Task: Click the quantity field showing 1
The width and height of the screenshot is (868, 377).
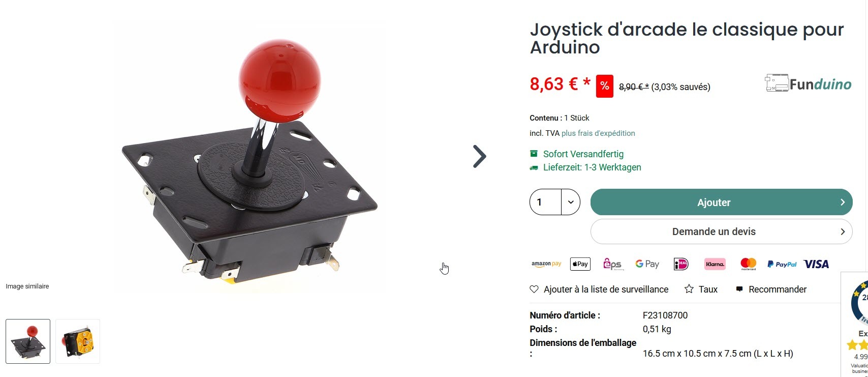Action: coord(545,202)
